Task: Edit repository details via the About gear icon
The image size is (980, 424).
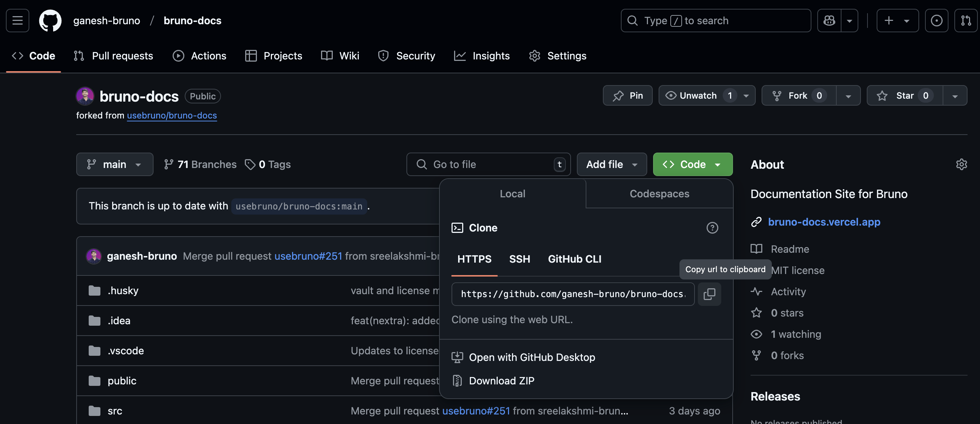Action: (962, 164)
